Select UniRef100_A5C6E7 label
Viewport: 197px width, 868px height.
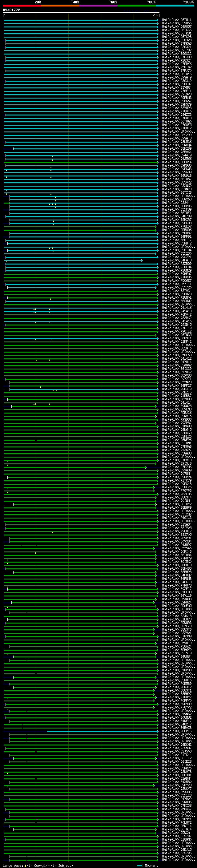(x=176, y=281)
